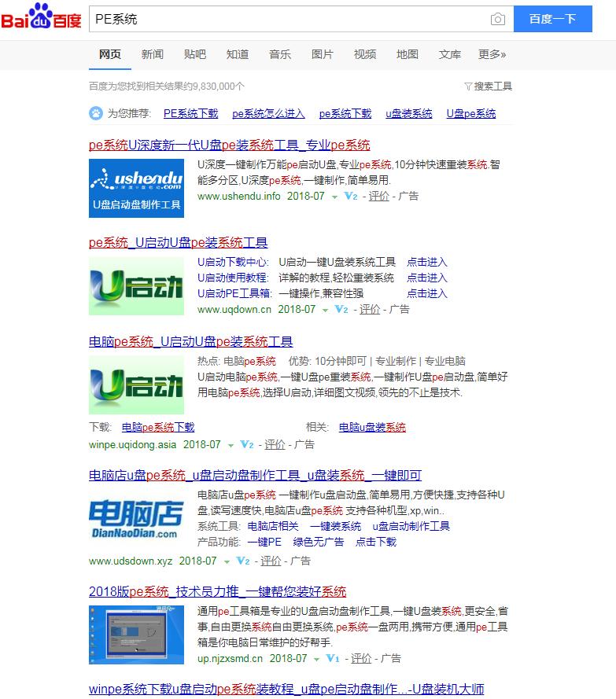The width and height of the screenshot is (616, 699).
Task: Open camera image search icon
Action: pos(498,19)
